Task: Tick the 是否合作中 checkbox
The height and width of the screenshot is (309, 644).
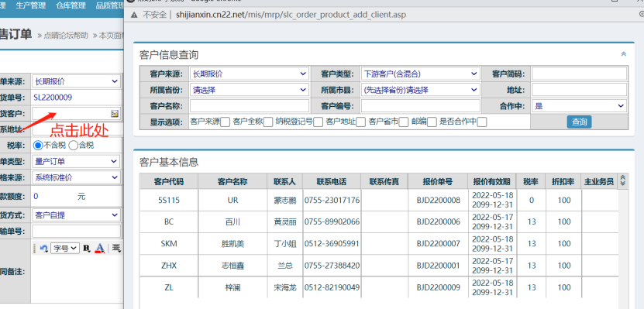Action: (x=482, y=122)
